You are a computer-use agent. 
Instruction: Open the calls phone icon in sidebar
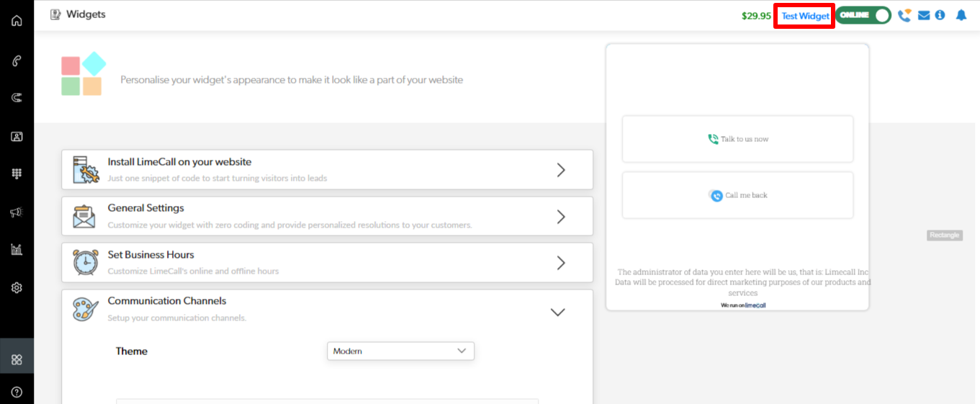coord(17,60)
